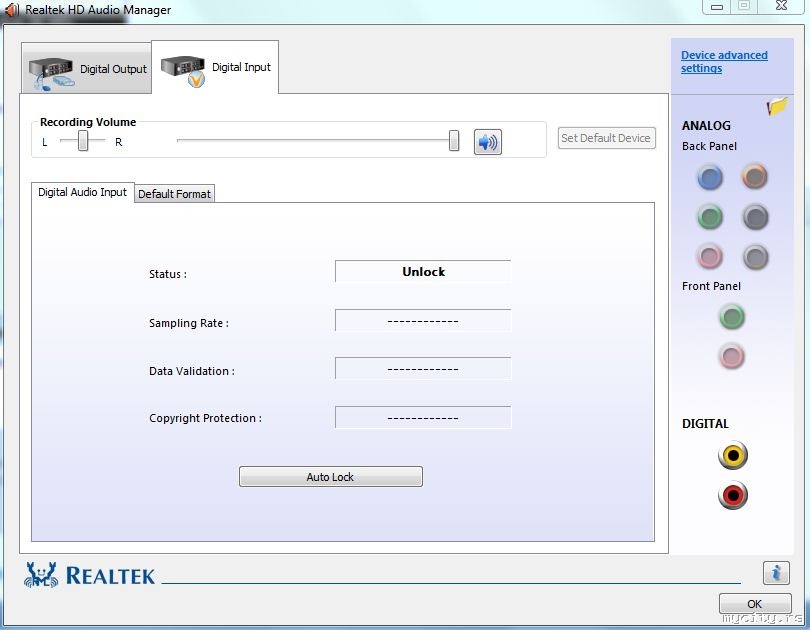Click the Realtek title bar speaker icon
The width and height of the screenshot is (810, 630).
click(x=12, y=10)
